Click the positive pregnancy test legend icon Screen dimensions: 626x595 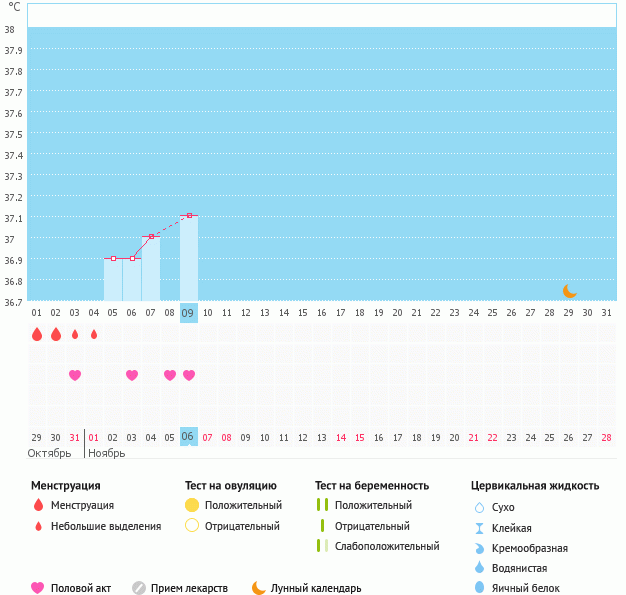(322, 505)
